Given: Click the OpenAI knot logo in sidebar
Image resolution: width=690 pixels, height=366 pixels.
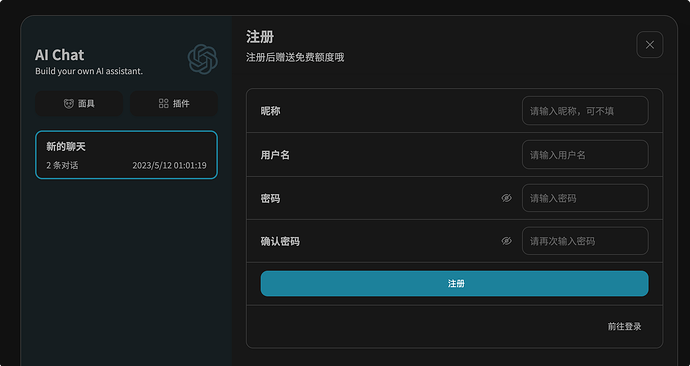Looking at the screenshot, I should 202,59.
